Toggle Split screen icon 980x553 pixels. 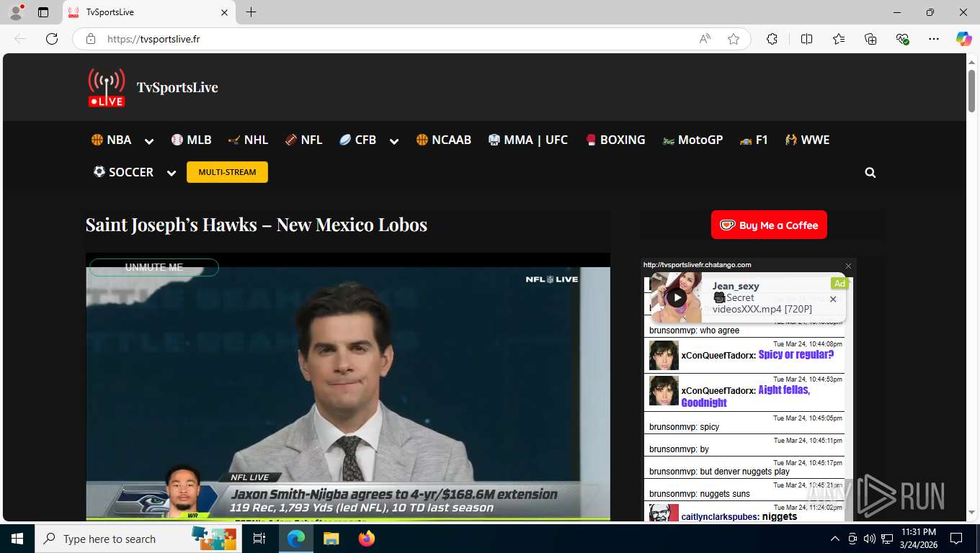pos(806,39)
